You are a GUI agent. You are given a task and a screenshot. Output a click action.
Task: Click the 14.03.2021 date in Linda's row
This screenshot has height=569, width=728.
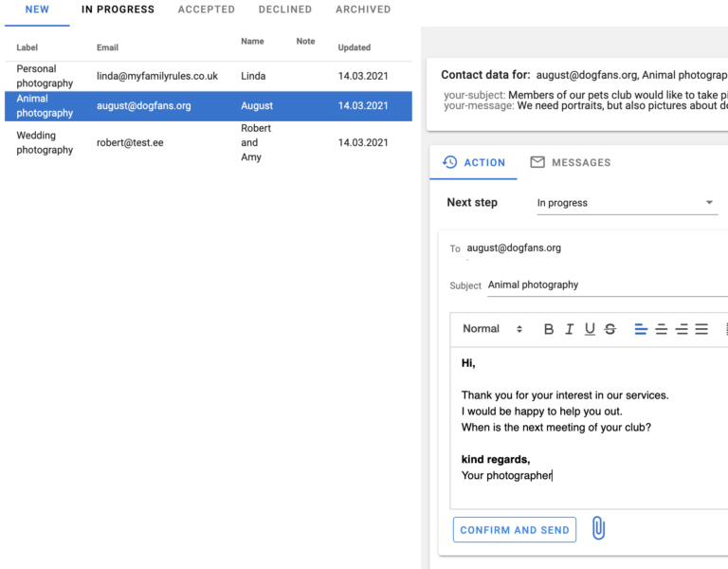pos(363,76)
